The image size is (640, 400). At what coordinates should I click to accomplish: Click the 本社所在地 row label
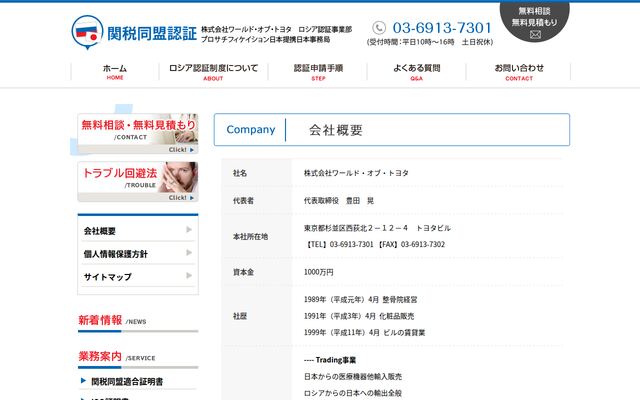tap(250, 236)
